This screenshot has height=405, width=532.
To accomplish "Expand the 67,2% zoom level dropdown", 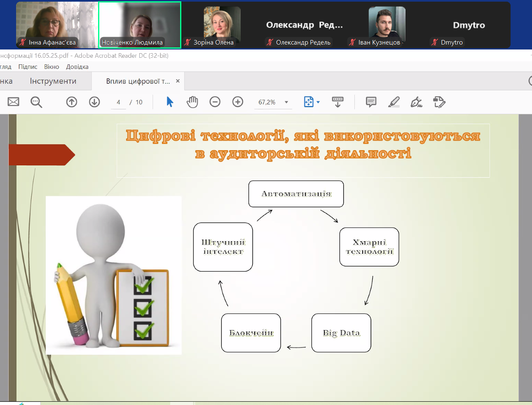I will (286, 102).
